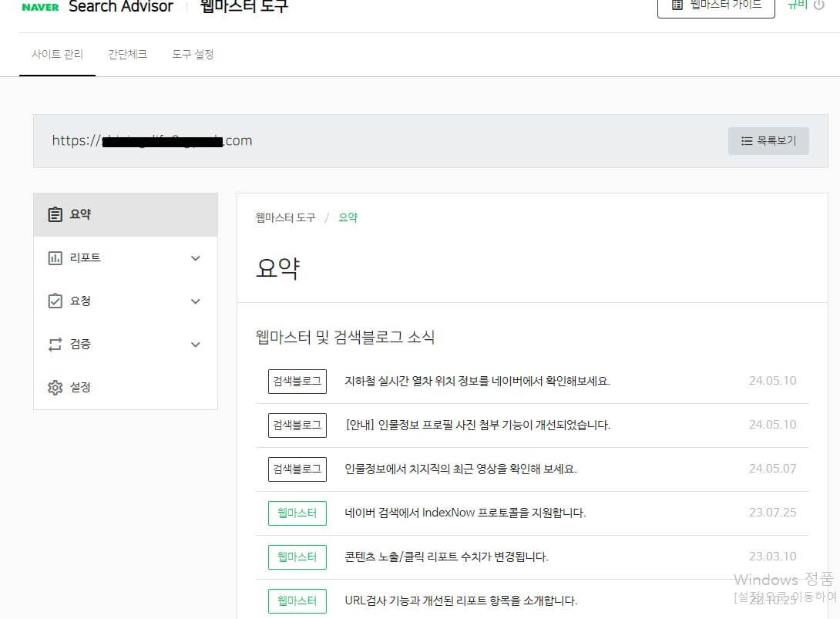Click the list icon inside 목록보기 button
The image size is (840, 619).
click(746, 141)
